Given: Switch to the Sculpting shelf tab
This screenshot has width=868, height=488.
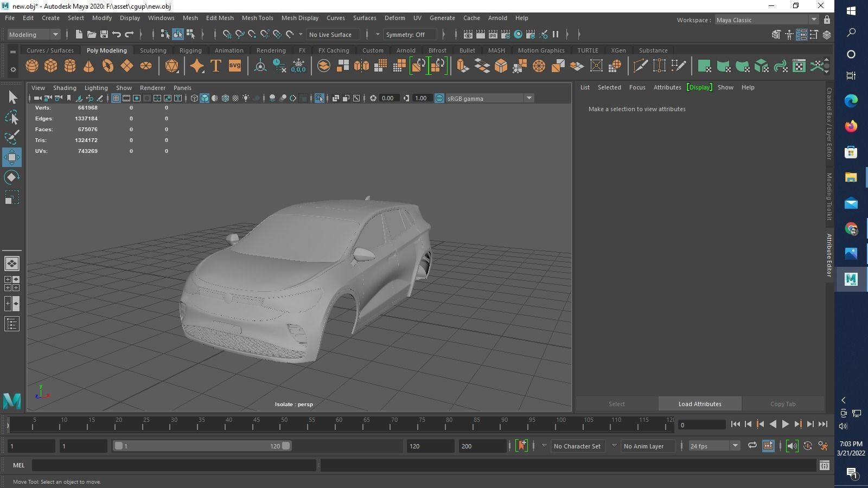Looking at the screenshot, I should click(x=153, y=50).
